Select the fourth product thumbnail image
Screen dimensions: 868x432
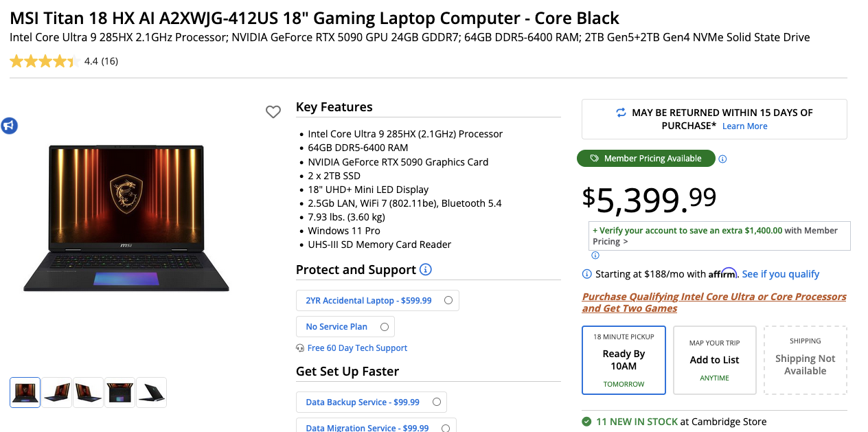tap(120, 392)
